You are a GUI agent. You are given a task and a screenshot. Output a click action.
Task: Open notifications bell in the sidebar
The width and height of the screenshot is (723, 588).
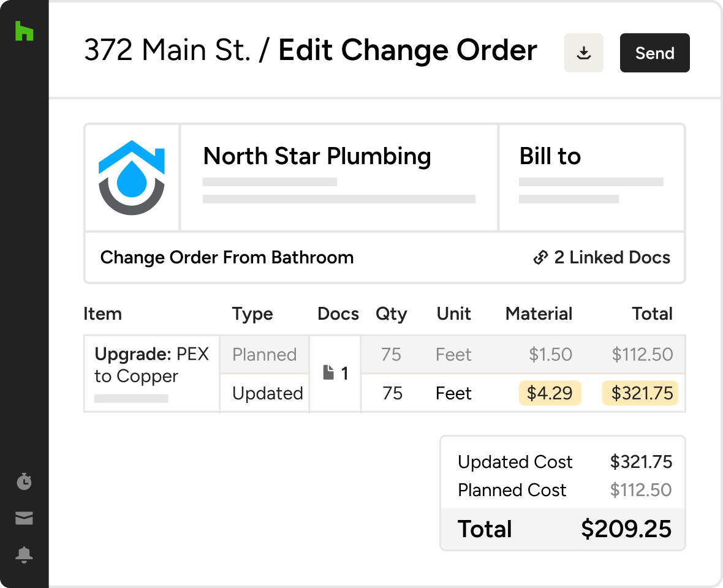(24, 555)
